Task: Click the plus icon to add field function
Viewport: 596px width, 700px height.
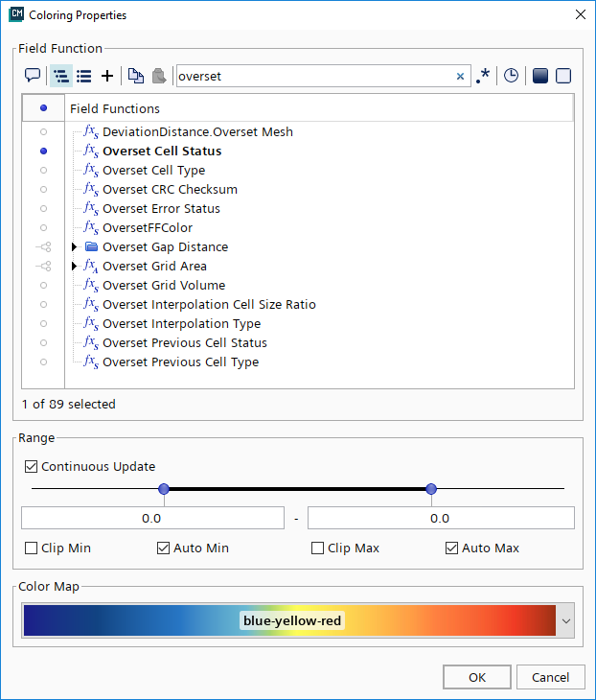Action: click(x=107, y=76)
